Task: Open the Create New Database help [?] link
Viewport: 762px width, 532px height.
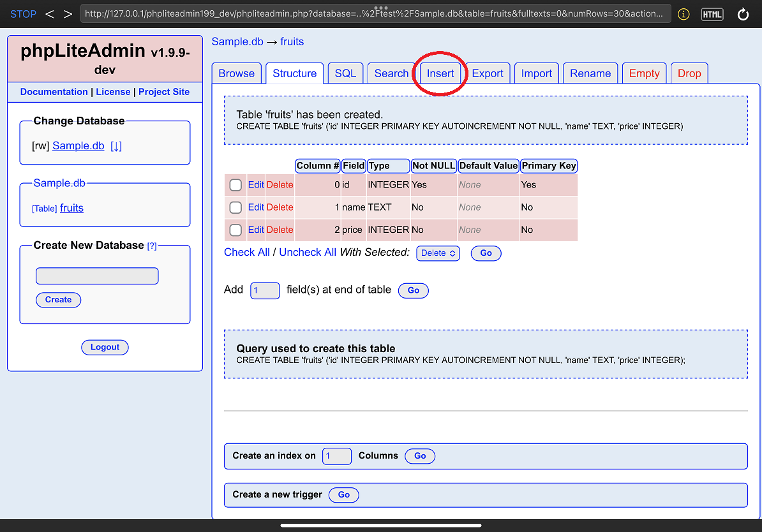Action: (x=152, y=246)
